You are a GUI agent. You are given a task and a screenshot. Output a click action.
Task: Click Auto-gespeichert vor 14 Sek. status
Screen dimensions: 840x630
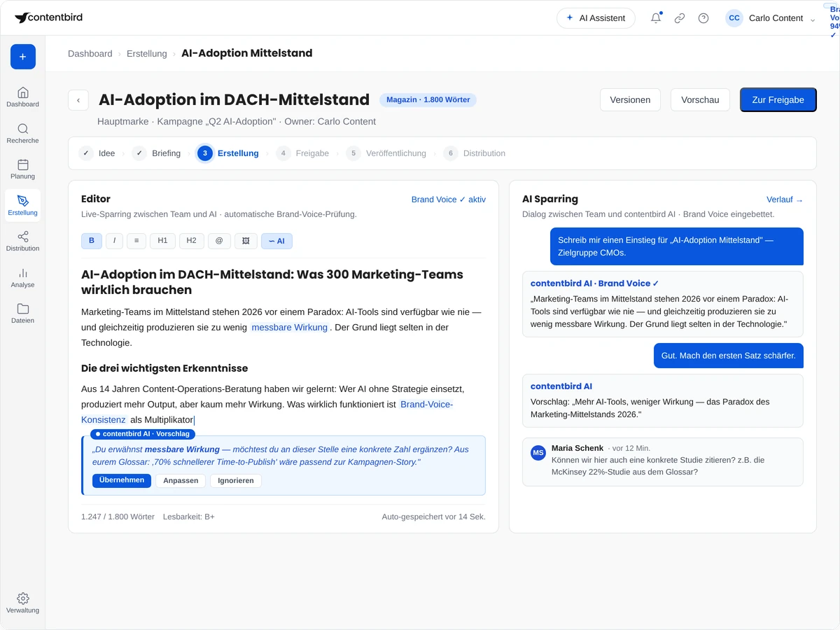434,517
